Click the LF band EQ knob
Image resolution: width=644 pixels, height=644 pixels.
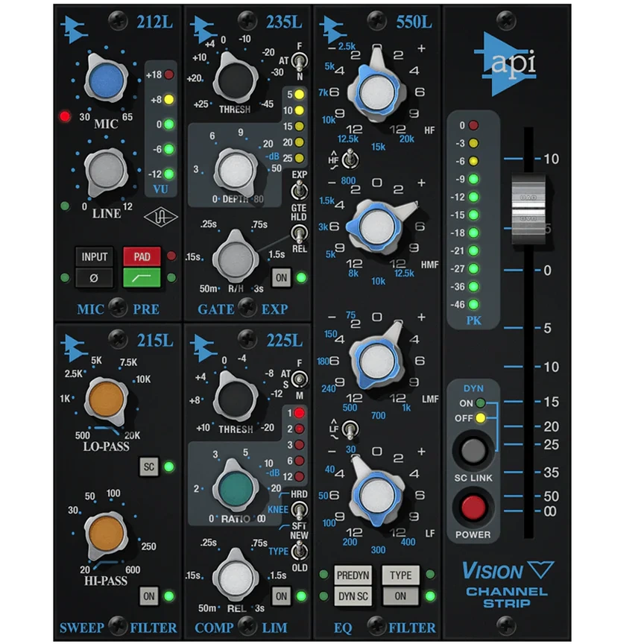[376, 496]
